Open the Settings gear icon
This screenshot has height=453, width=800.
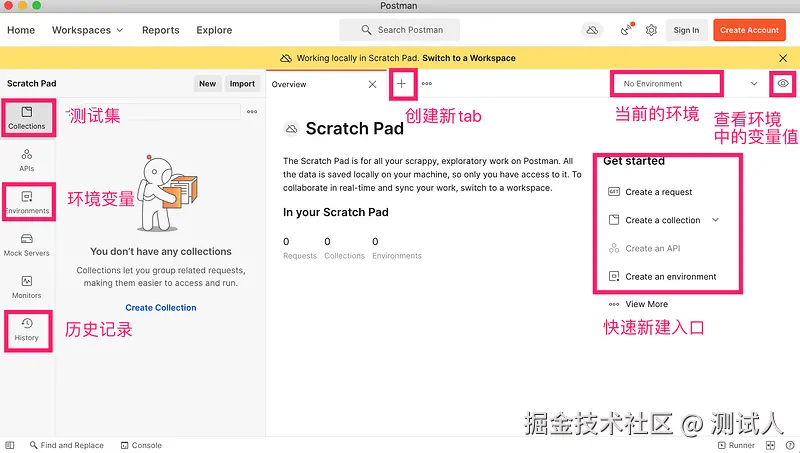651,30
